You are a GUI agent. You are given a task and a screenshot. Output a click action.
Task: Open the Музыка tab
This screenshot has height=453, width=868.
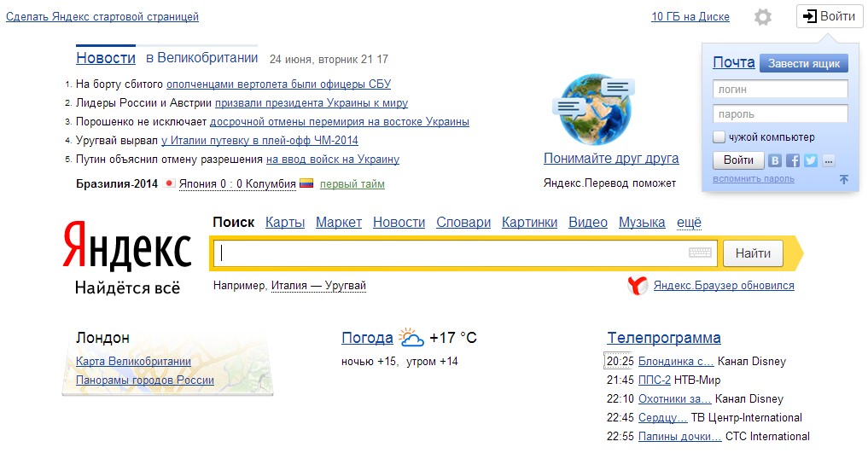coord(642,223)
